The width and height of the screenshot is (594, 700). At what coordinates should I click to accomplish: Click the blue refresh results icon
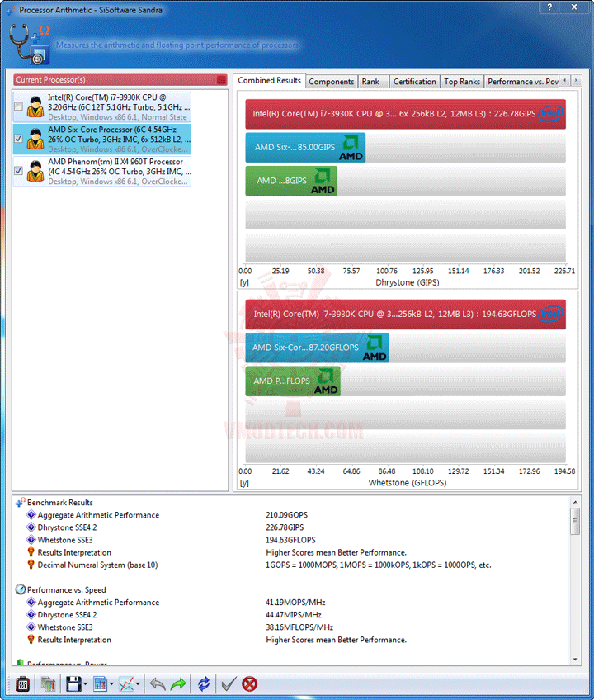204,684
